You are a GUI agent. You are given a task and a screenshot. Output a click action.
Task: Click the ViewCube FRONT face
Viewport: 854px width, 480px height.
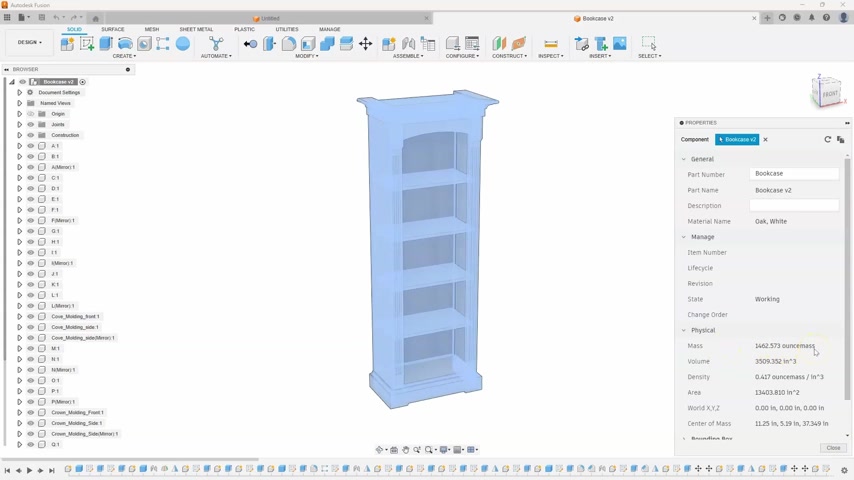coord(829,94)
